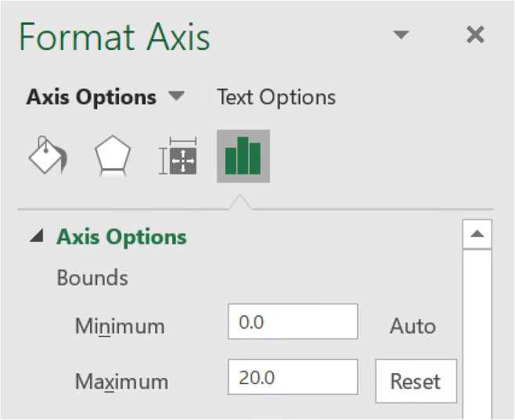This screenshot has width=515, height=420.
Task: Click Auto beside the Minimum field
Action: click(x=412, y=325)
